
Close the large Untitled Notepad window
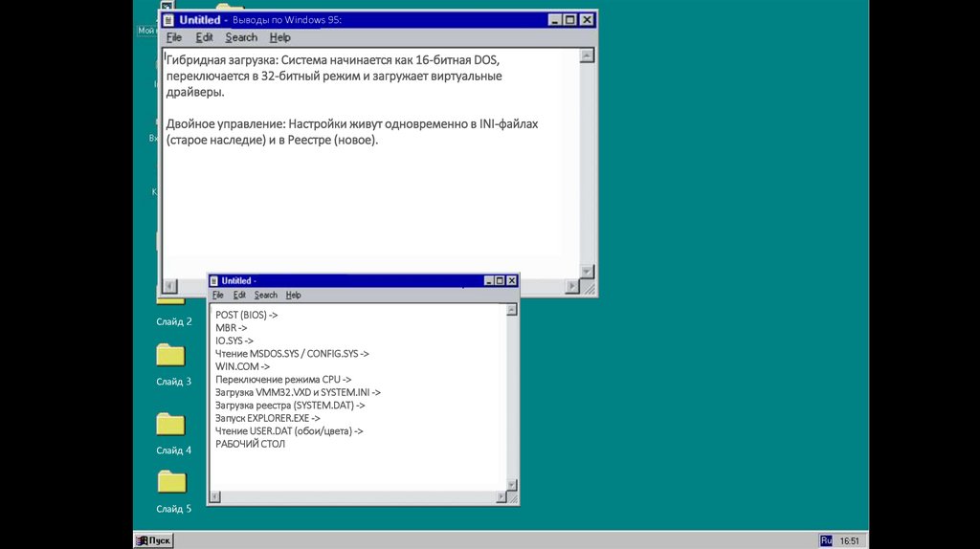point(587,20)
